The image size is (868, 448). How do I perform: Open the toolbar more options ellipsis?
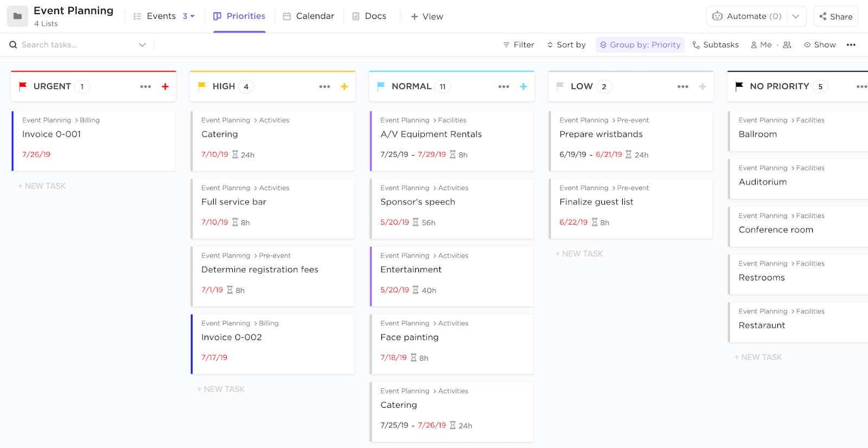[851, 45]
